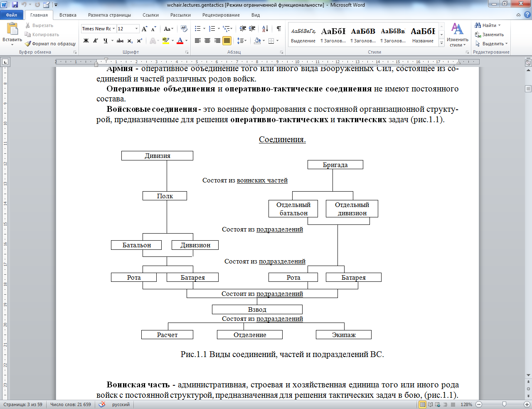Switch to Разметка страницы tab
This screenshot has width=532, height=409.
pos(109,15)
